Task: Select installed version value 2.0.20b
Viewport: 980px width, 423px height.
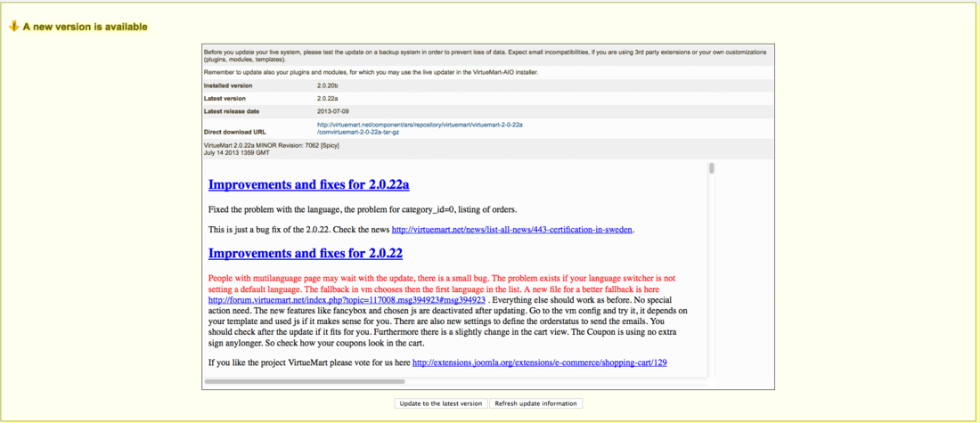Action: [x=328, y=85]
